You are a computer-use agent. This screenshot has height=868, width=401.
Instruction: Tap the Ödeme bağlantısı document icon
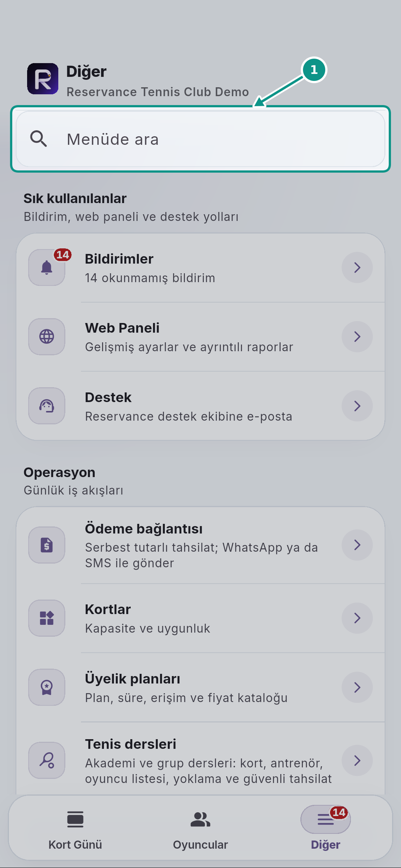(x=47, y=545)
